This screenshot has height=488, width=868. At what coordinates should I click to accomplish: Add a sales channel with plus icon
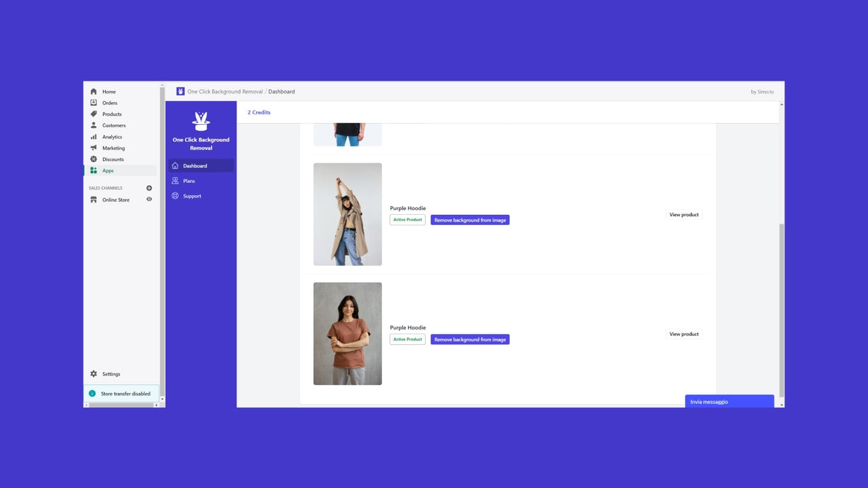tap(149, 188)
